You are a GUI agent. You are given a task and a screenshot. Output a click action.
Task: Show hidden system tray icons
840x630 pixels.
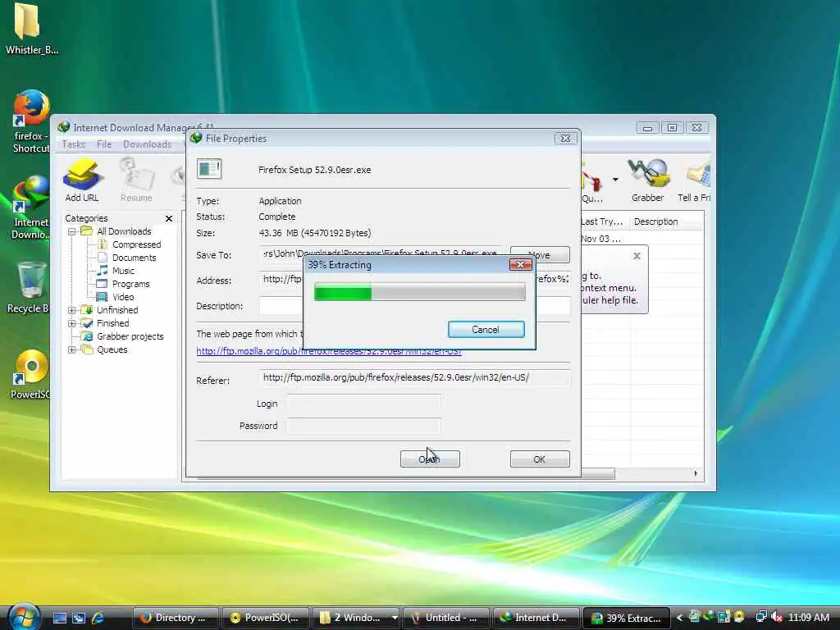click(x=679, y=618)
